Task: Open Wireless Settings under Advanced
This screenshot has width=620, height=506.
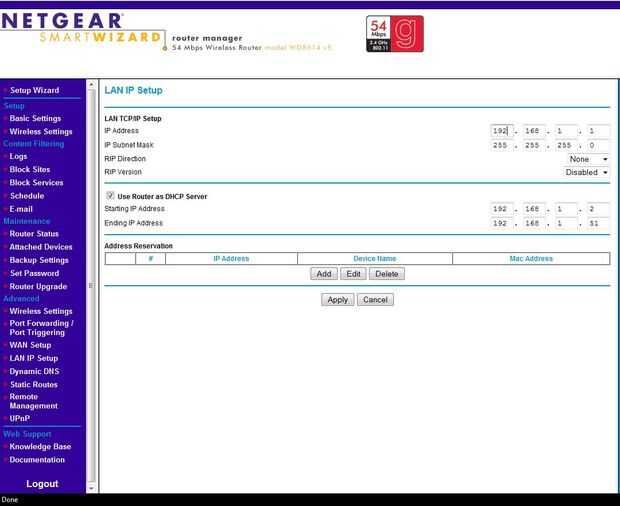Action: tap(41, 311)
